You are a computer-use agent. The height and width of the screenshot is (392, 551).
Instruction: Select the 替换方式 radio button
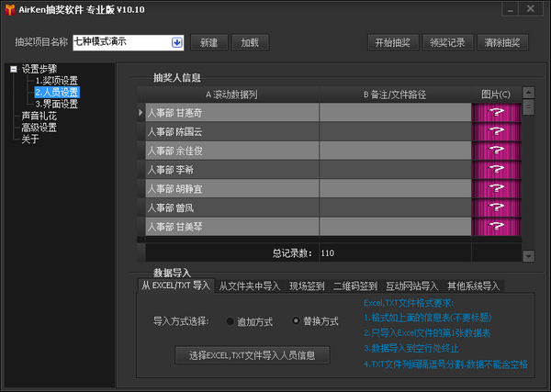click(296, 320)
